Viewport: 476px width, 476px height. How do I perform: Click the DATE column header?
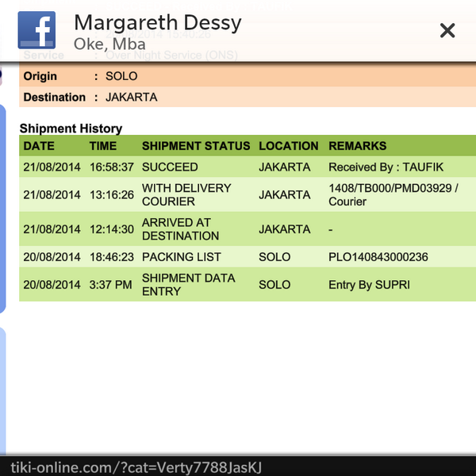pos(39,146)
